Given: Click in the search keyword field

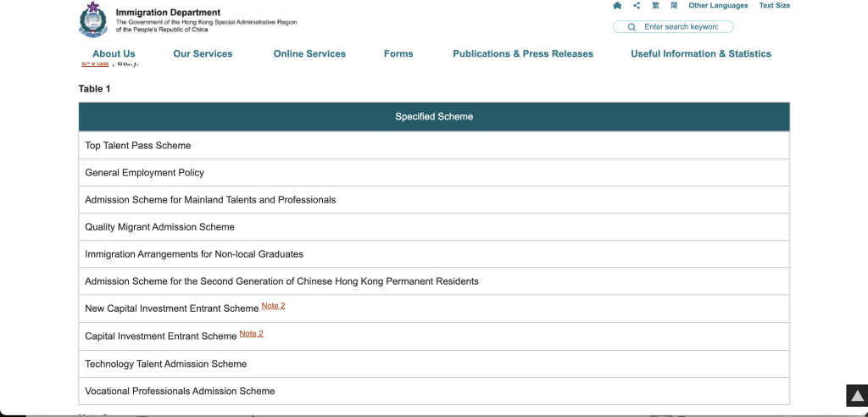Looking at the screenshot, I should (x=681, y=27).
